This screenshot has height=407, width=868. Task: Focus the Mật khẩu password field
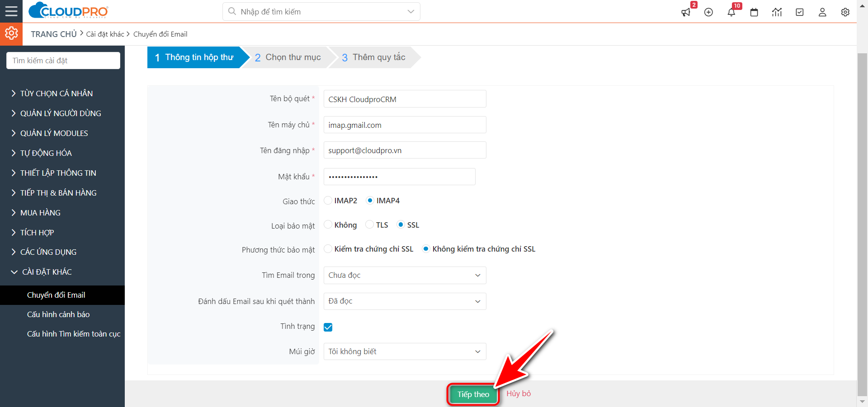pos(400,177)
